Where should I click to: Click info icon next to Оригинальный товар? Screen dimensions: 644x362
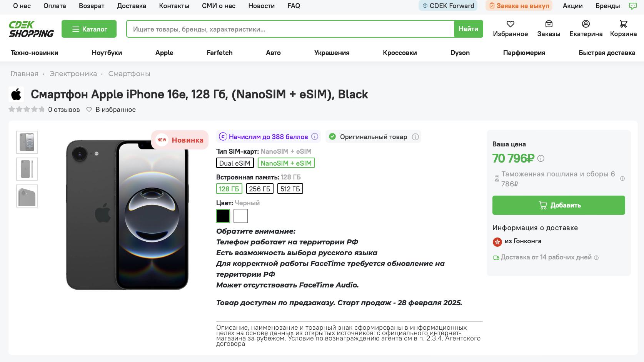415,137
